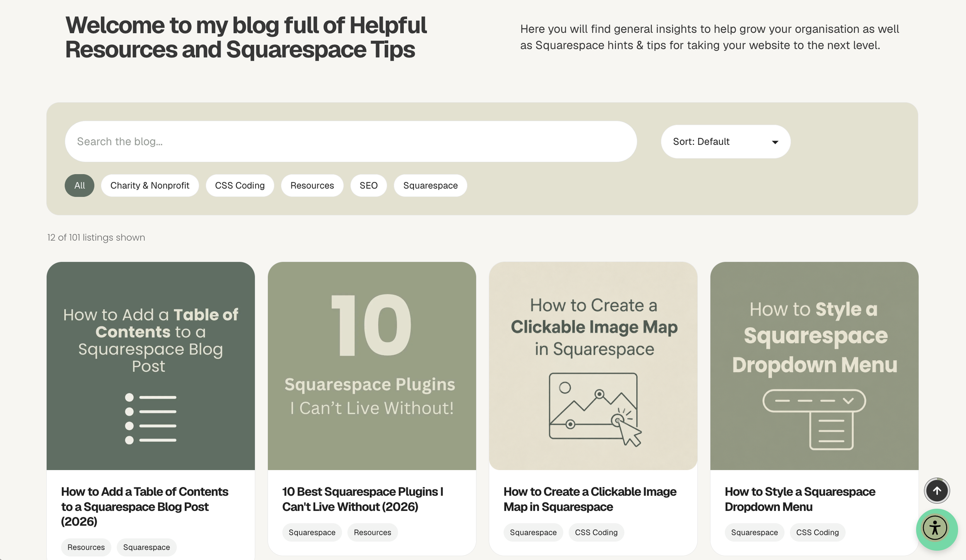Click the scroll-to-top arrow icon
This screenshot has width=966, height=560.
937,490
